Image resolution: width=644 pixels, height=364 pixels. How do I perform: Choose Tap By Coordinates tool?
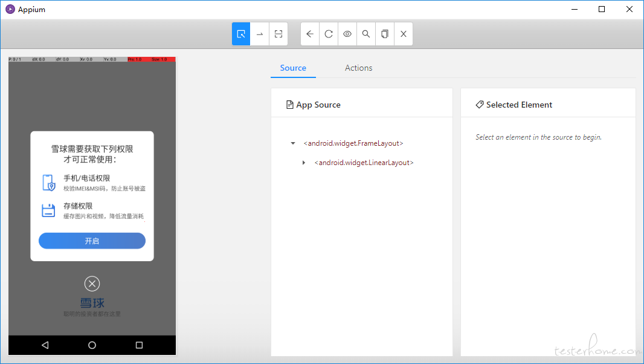[279, 34]
